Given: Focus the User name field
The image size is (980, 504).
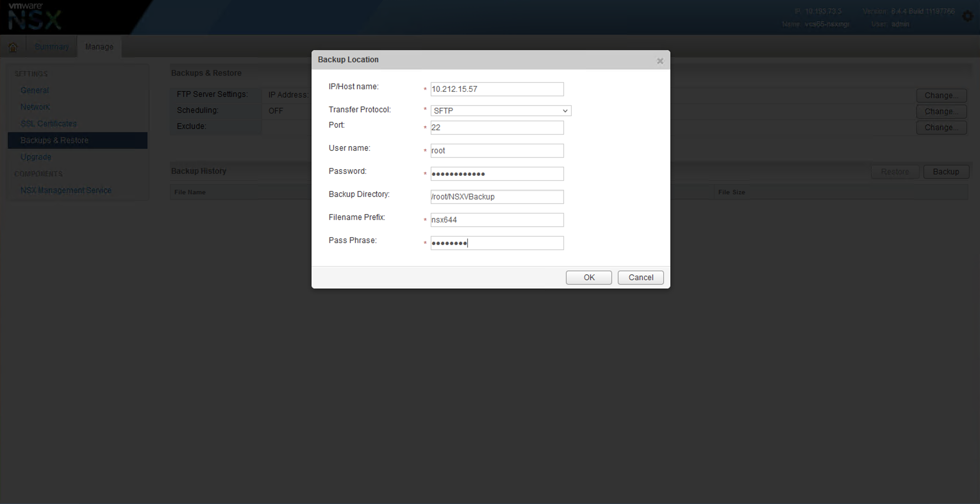Looking at the screenshot, I should 497,151.
